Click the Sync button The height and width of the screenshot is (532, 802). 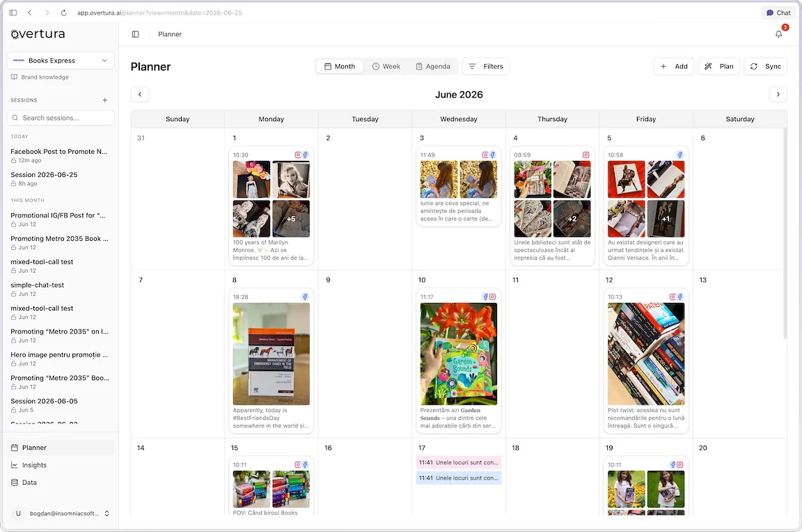point(765,67)
